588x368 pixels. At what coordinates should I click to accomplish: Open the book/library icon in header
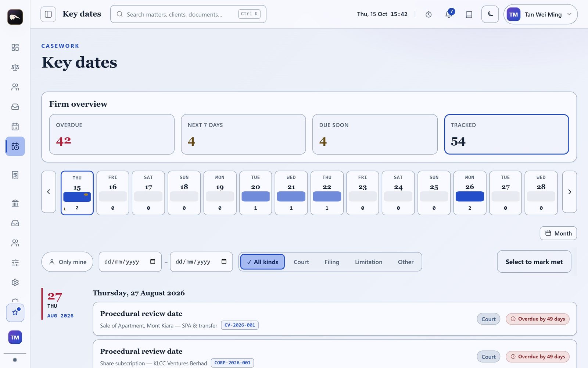(469, 14)
